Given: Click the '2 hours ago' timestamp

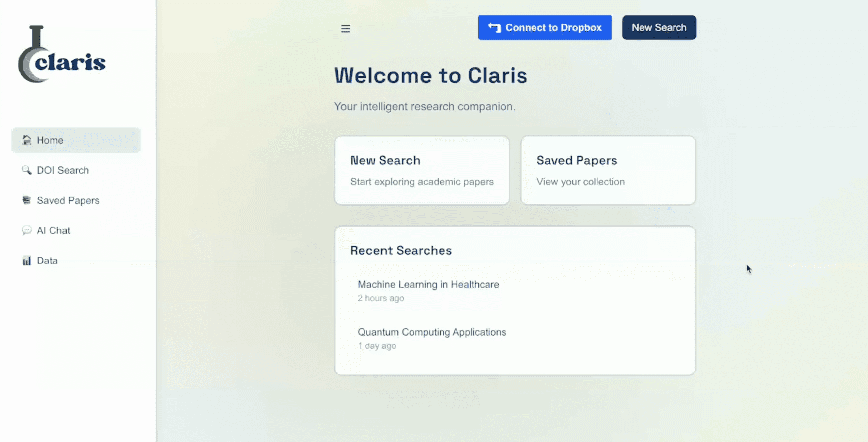Looking at the screenshot, I should (x=381, y=298).
